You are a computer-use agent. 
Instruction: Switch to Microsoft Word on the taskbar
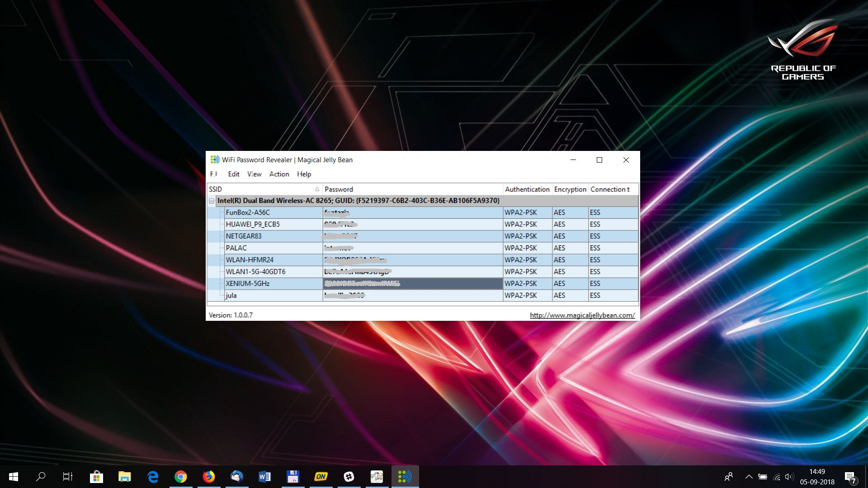[265, 477]
